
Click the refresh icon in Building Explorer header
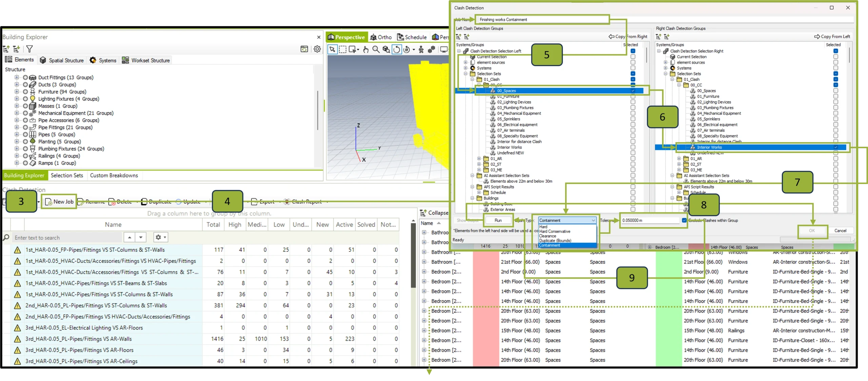tap(304, 49)
